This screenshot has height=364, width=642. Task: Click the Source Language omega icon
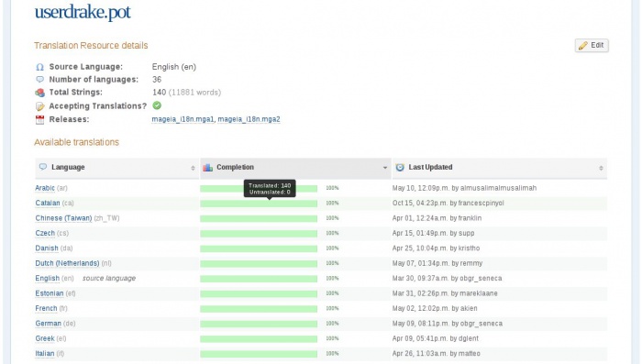click(x=39, y=67)
